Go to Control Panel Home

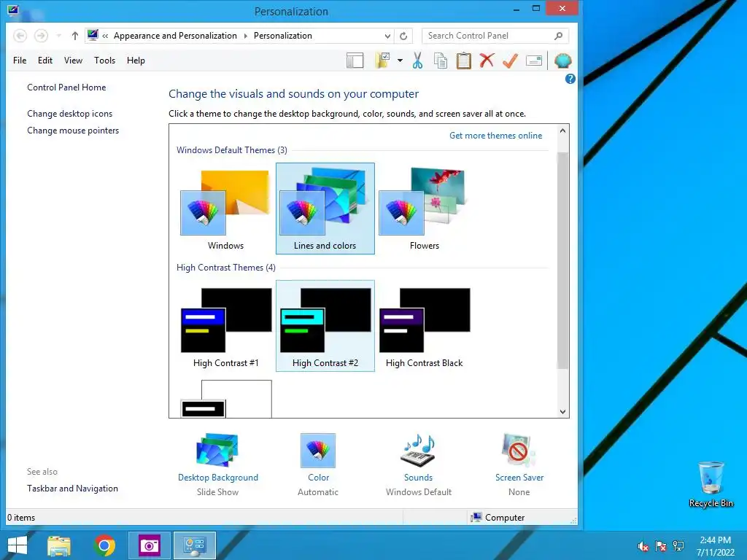(66, 87)
